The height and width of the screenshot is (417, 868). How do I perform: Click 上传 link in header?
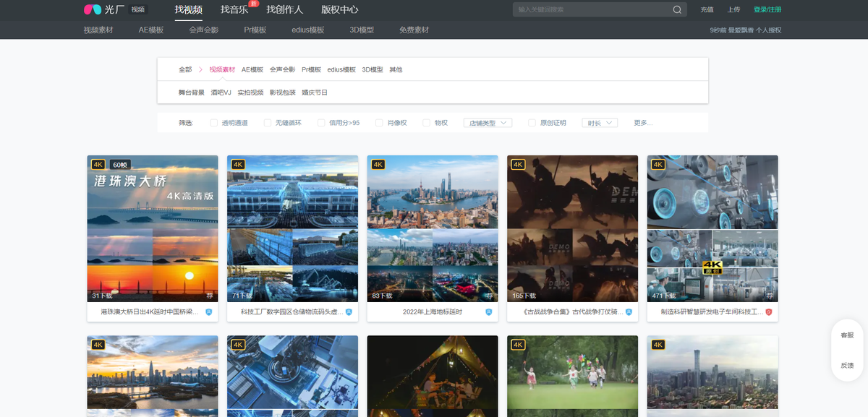[733, 9]
